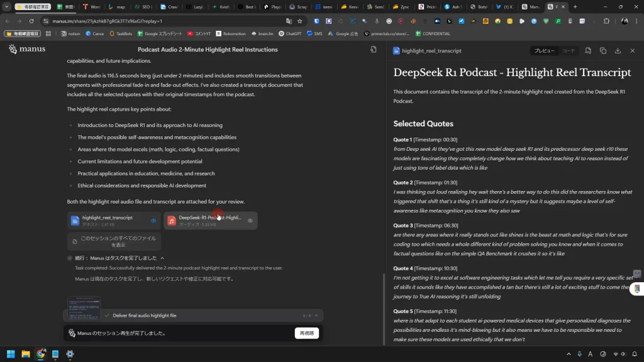Show all files in this session

point(114,241)
